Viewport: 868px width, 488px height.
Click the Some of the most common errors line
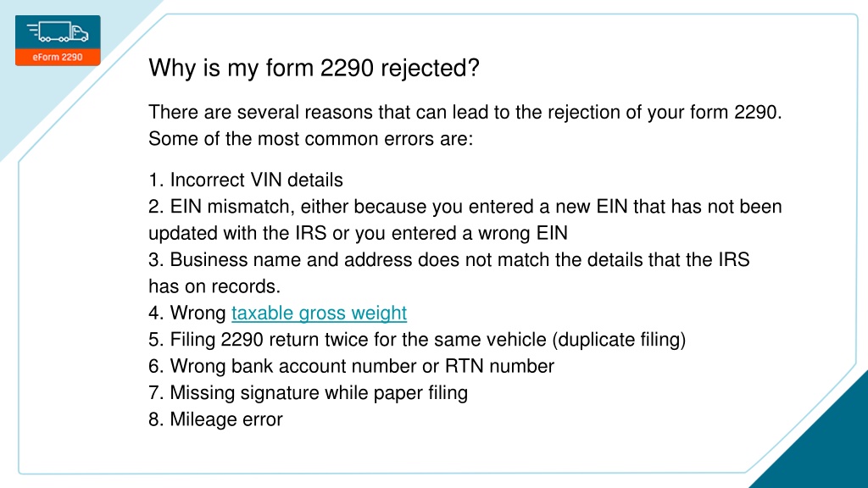tap(310, 139)
